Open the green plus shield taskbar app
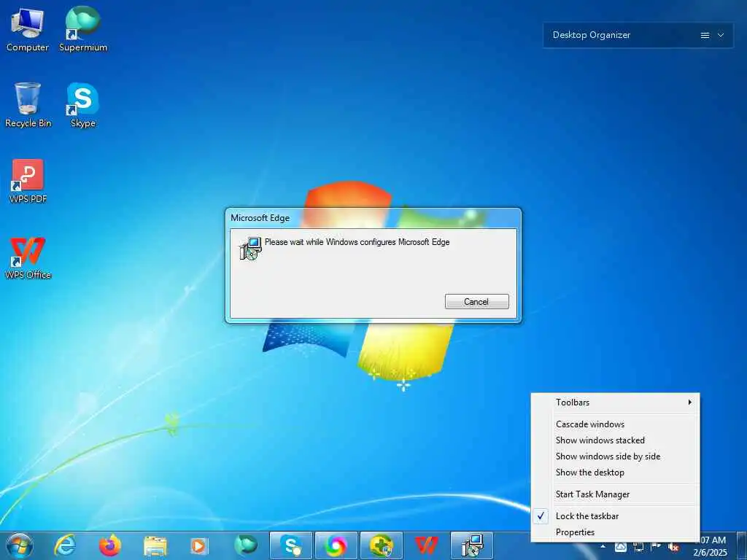This screenshot has height=560, width=747. point(381,545)
